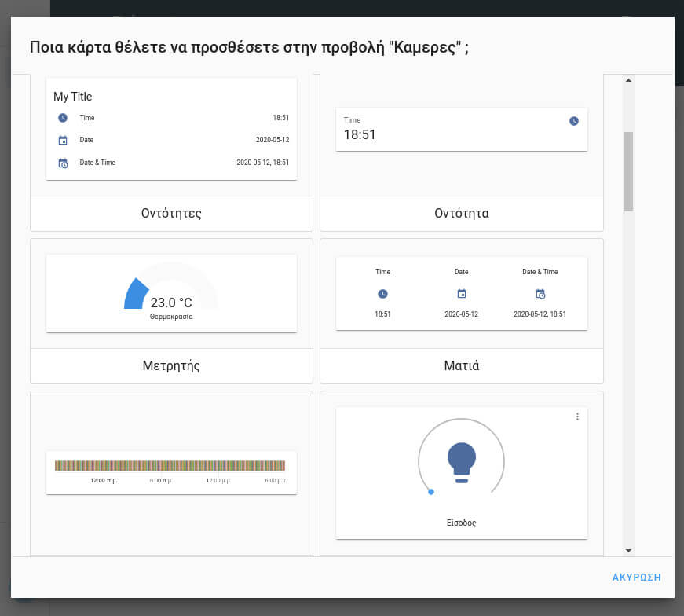The height and width of the screenshot is (616, 684).
Task: Select the My Title entities card preview
Action: 171,129
